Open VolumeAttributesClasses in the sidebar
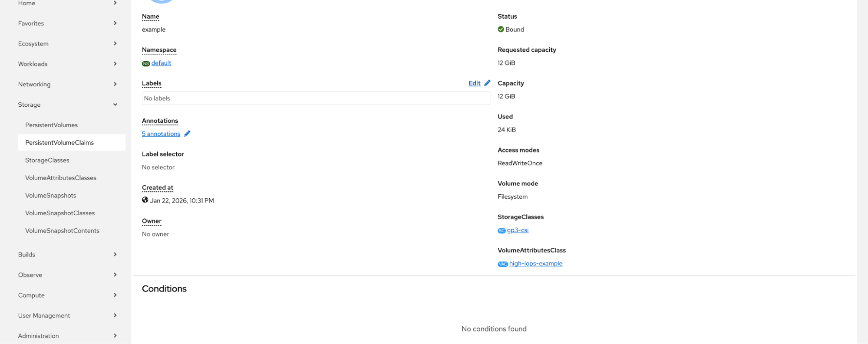 point(60,178)
